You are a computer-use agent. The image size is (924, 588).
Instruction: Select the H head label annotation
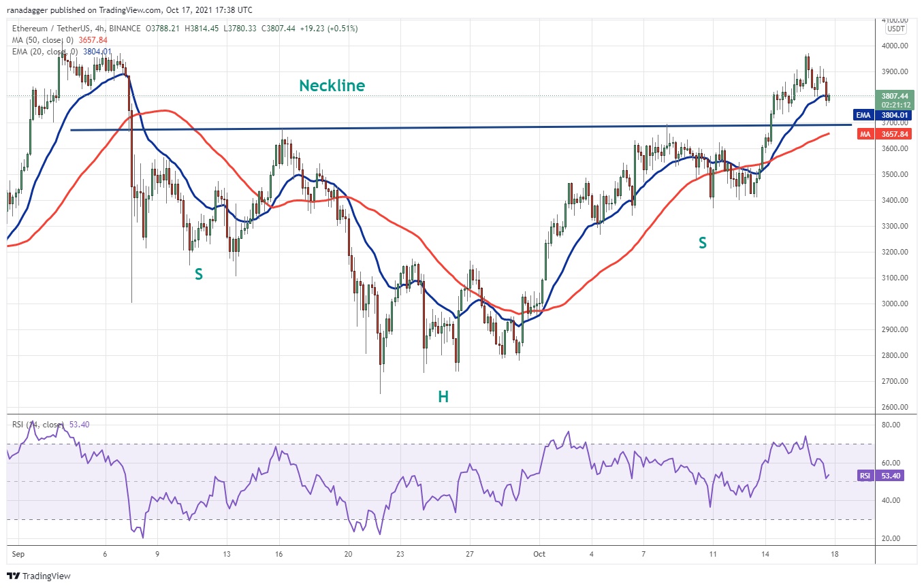[443, 397]
